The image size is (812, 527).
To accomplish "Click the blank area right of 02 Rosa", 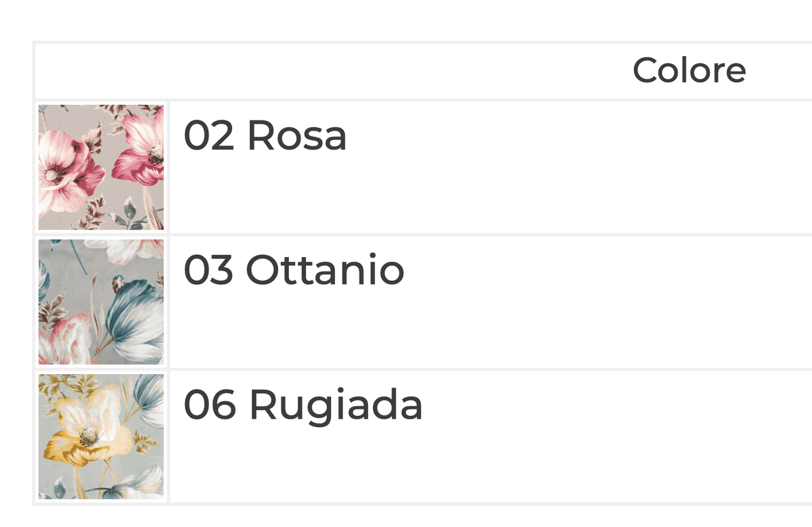I will click(582, 167).
